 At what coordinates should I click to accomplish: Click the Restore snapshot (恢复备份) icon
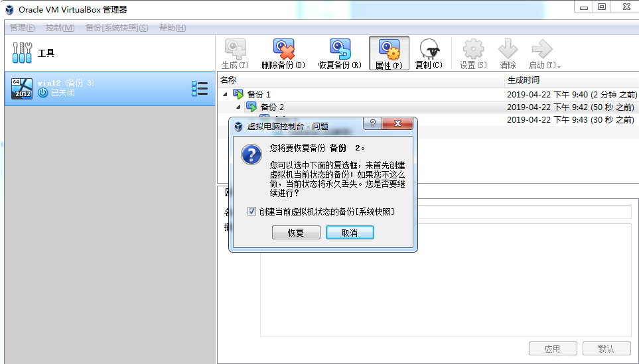[x=339, y=50]
